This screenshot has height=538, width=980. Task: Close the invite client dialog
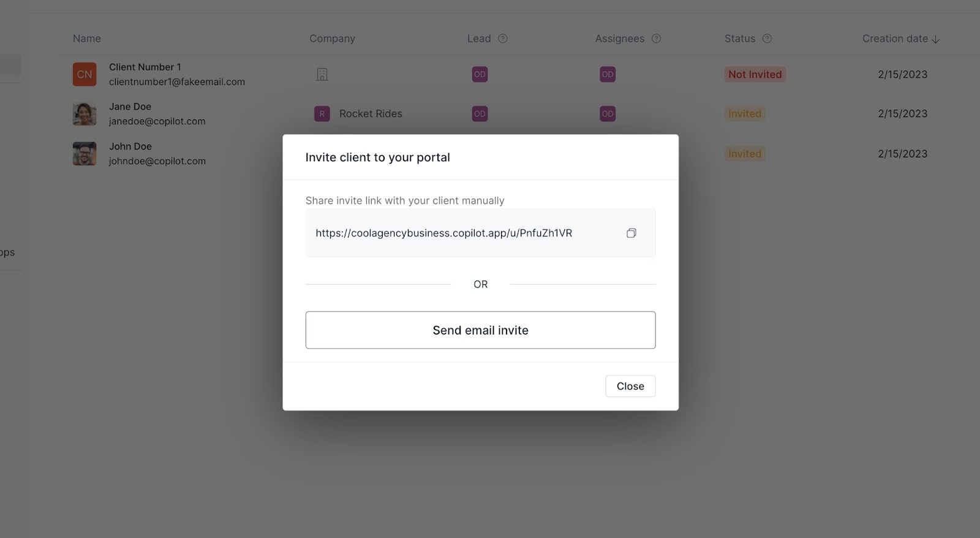pos(630,386)
